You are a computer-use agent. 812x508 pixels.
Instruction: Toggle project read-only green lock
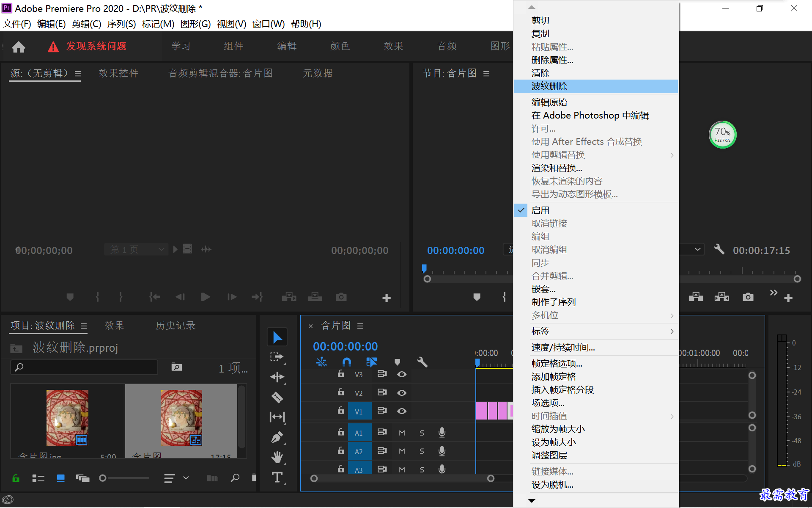click(16, 478)
